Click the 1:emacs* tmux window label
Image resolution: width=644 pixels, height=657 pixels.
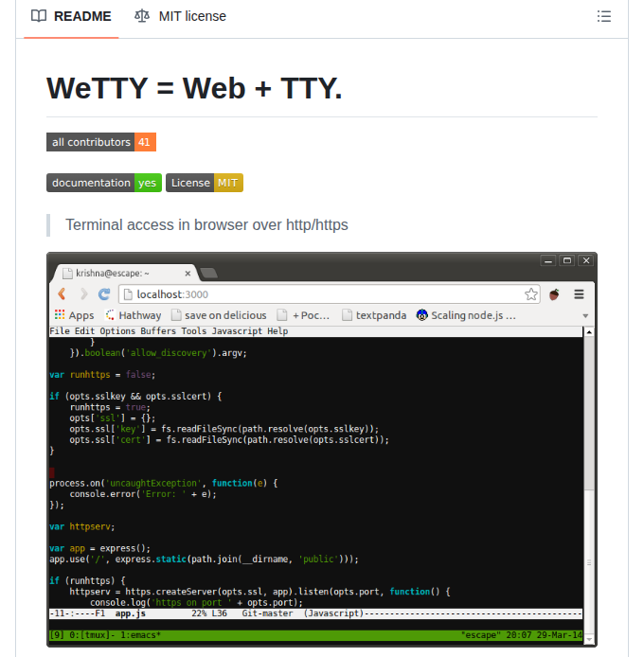pos(140,635)
